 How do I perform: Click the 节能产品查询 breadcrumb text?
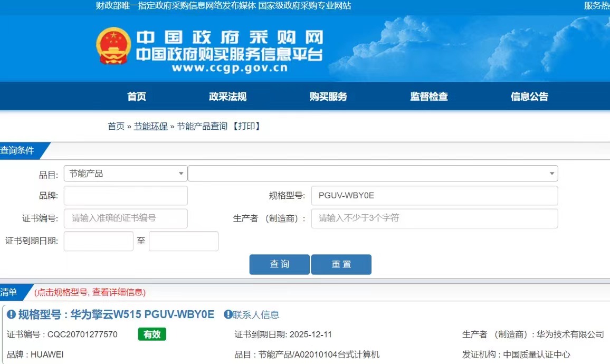click(x=202, y=126)
